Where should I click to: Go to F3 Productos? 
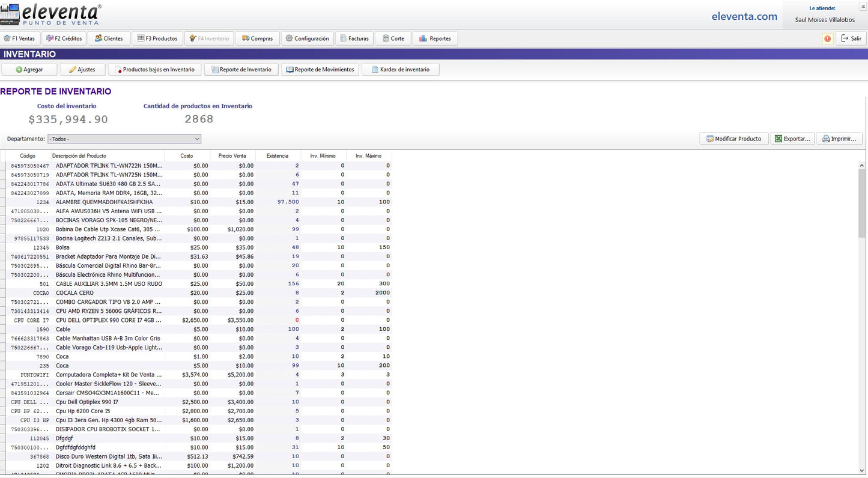click(x=157, y=38)
